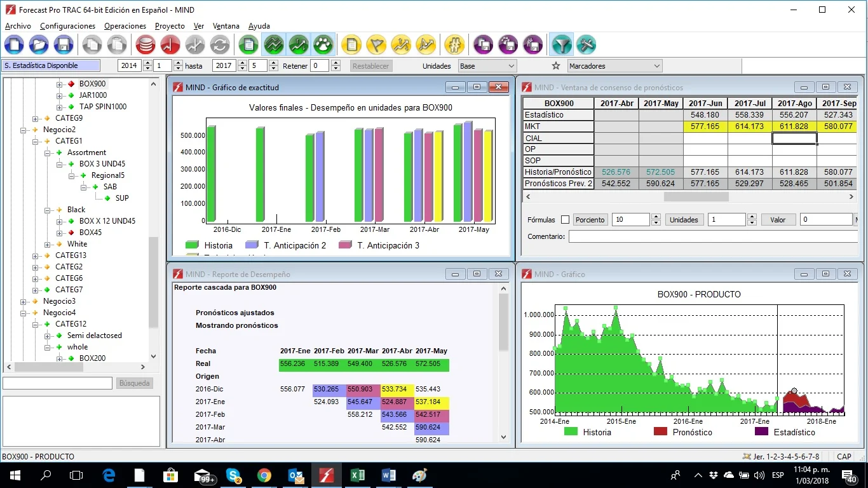Viewport: 868px width, 488px height.
Task: Open the Ayuda menu
Action: [259, 26]
